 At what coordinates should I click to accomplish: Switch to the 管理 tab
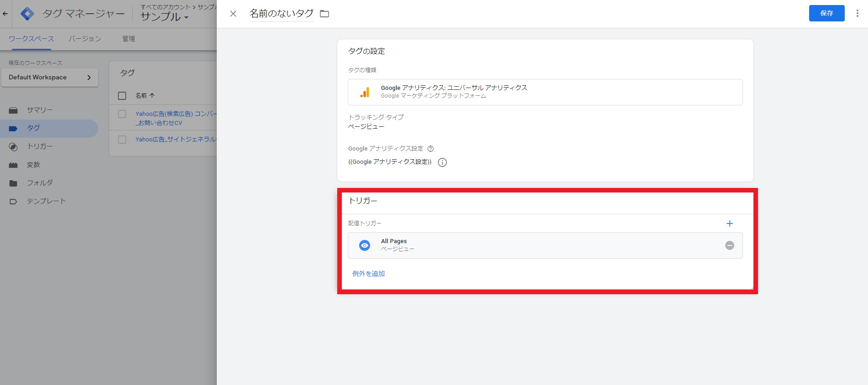point(129,39)
